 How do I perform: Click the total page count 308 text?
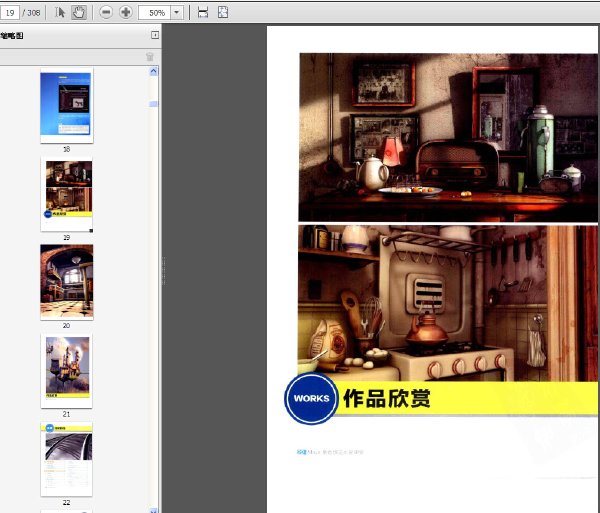34,13
